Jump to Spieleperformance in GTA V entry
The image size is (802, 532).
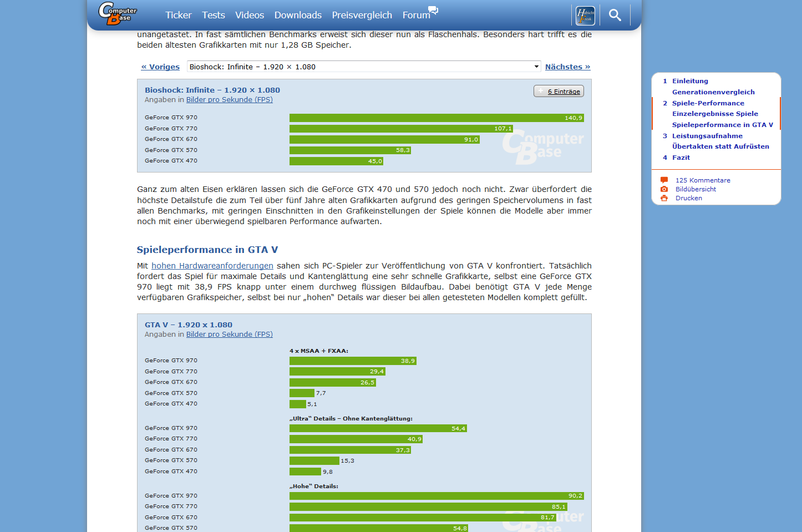tap(723, 125)
